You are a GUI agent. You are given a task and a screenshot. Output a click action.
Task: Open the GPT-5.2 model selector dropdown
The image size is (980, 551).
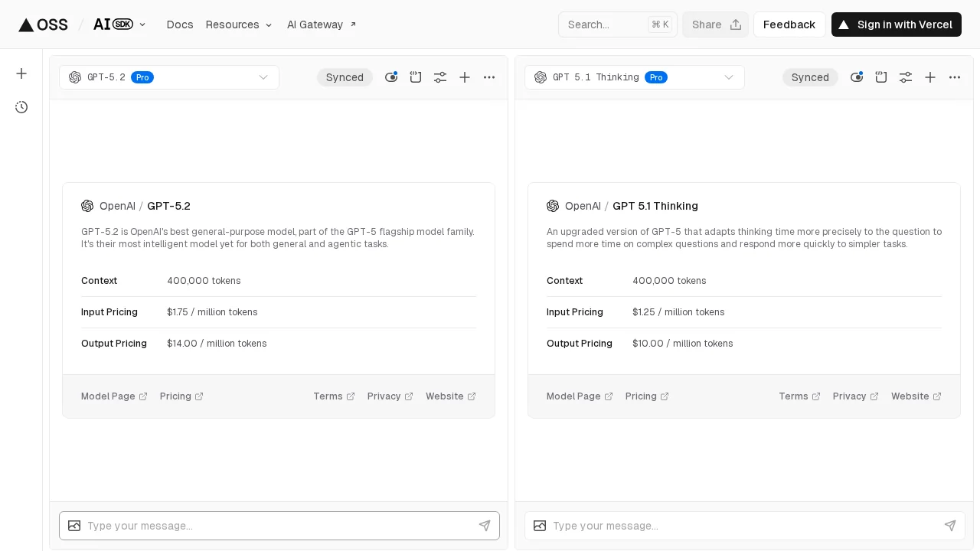pos(169,77)
